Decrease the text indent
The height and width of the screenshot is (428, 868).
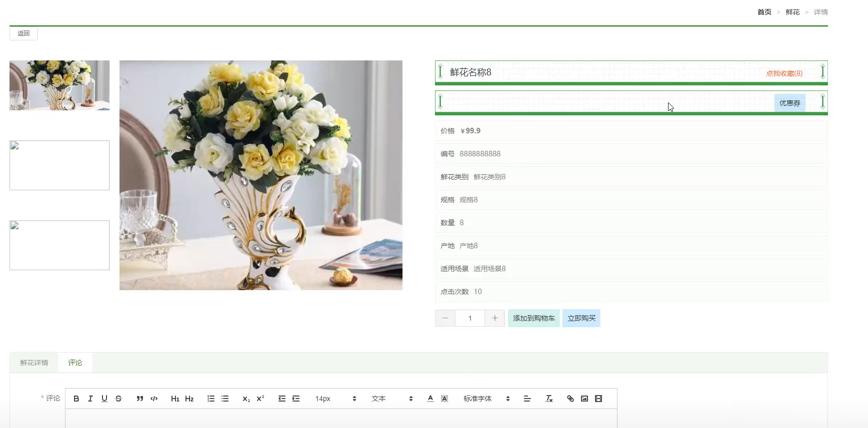click(282, 399)
